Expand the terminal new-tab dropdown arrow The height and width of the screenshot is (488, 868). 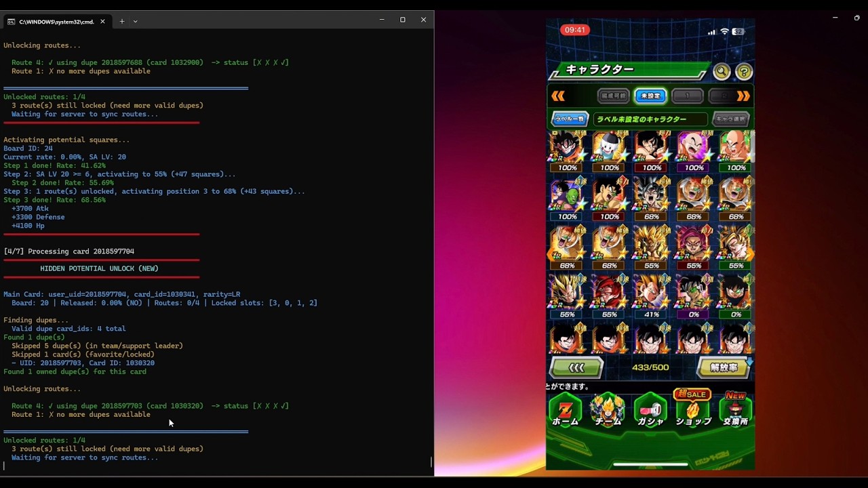tap(135, 21)
